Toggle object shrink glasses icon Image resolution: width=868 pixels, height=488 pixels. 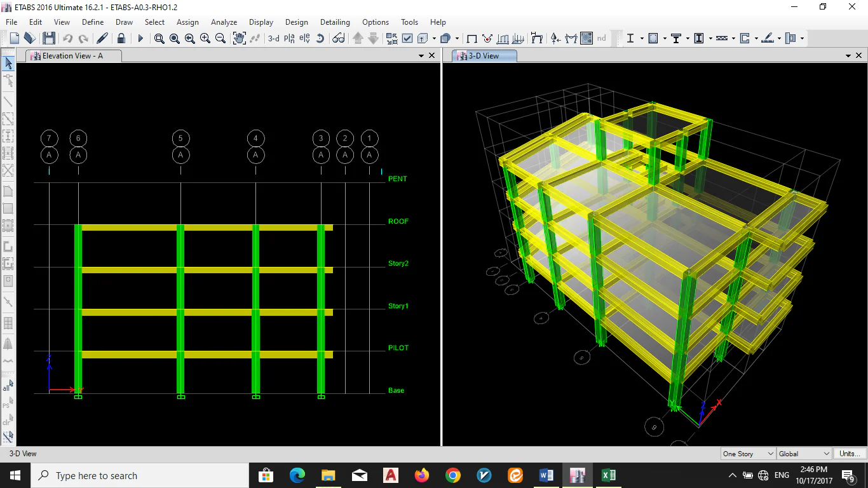(339, 38)
